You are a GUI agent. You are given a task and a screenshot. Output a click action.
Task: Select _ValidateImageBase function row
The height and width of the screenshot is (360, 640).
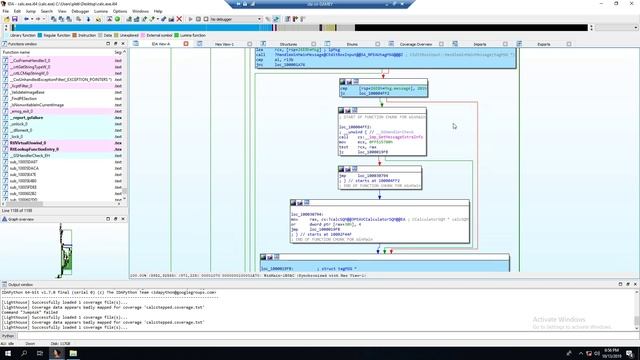pos(62,92)
